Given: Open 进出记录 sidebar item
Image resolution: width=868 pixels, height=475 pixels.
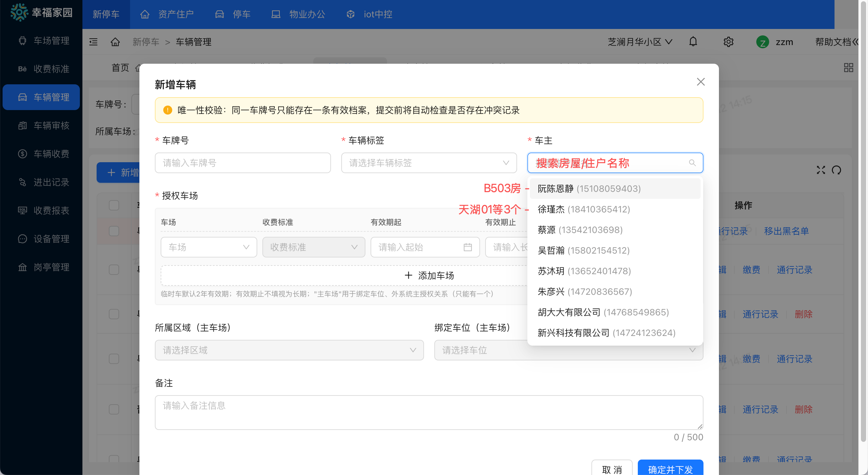Looking at the screenshot, I should coord(41,182).
